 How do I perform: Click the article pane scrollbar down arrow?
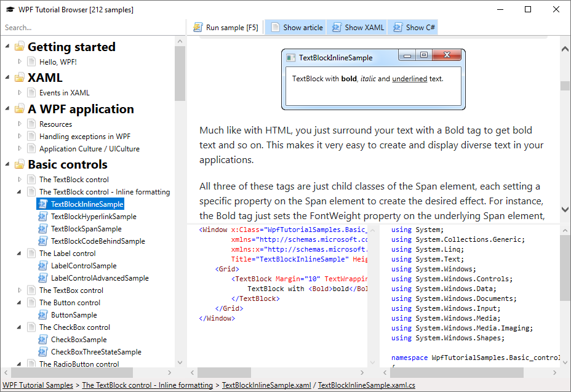(564, 209)
